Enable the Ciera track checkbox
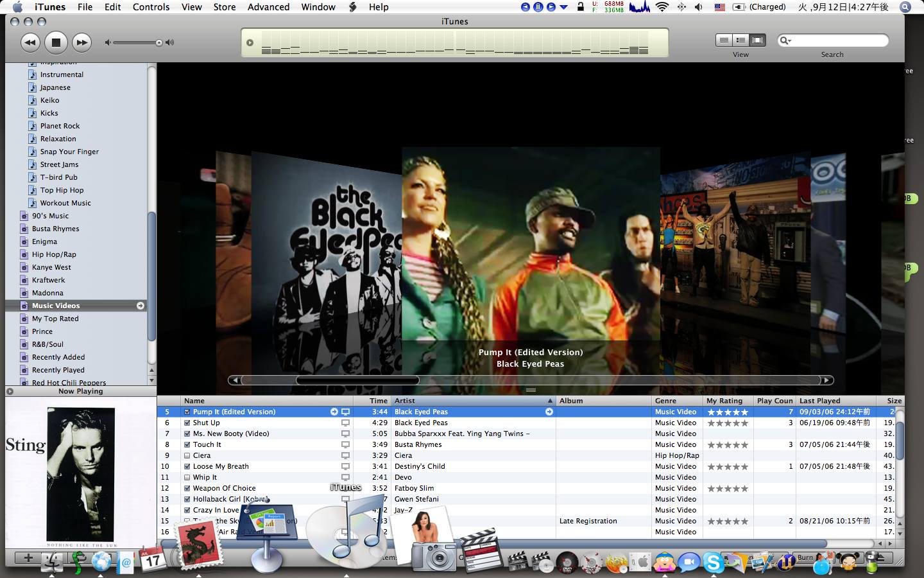Screen dimensions: 924x578 (187, 455)
